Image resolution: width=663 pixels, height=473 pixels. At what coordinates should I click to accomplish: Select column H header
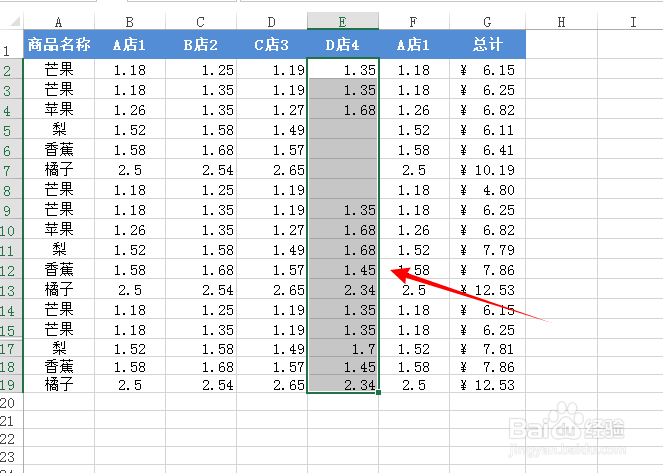tap(562, 22)
